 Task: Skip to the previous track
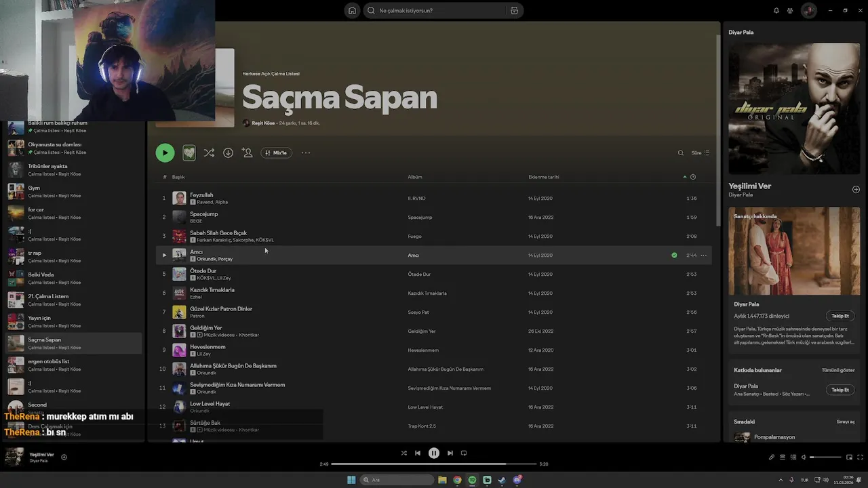(418, 453)
